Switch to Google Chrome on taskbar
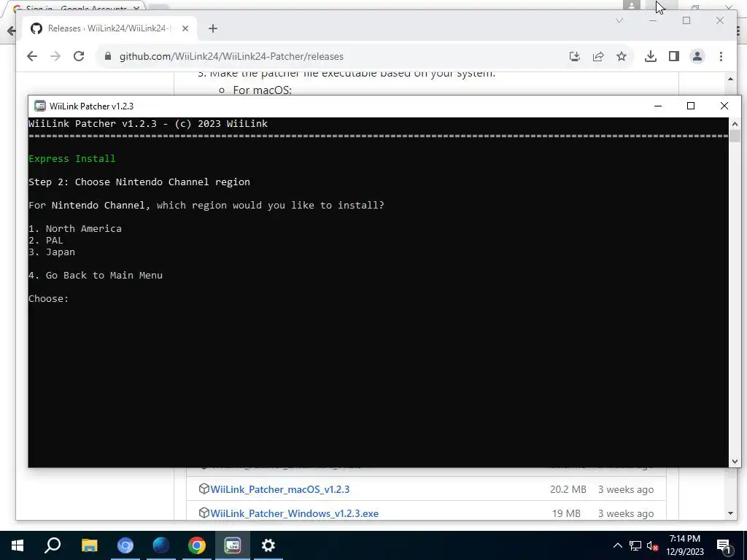Viewport: 747px width, 560px height. (197, 545)
